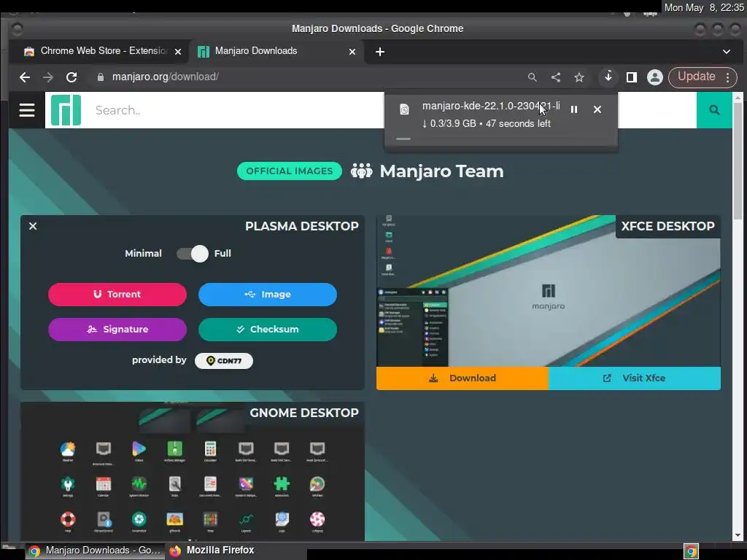Open the Manjaro site hamburger menu

[x=27, y=110]
